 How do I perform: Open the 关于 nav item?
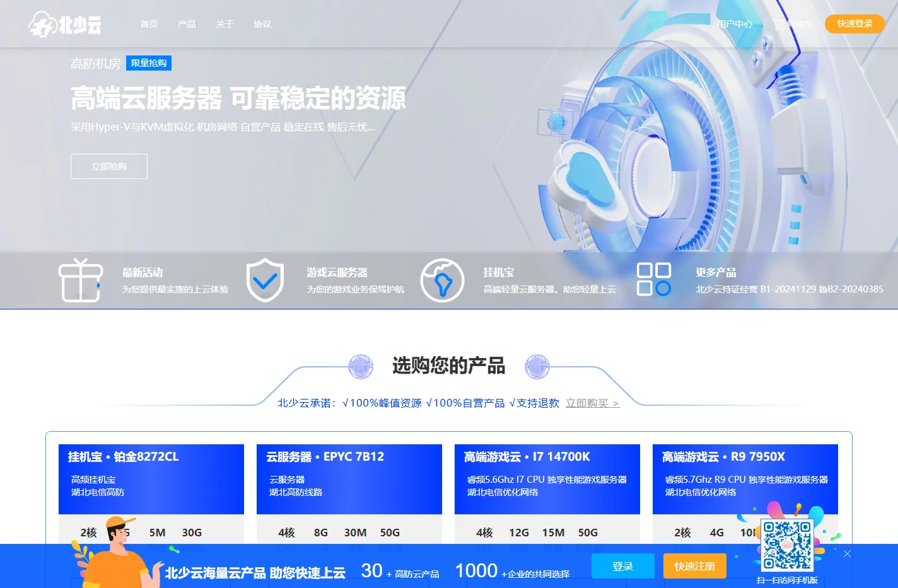click(x=224, y=24)
